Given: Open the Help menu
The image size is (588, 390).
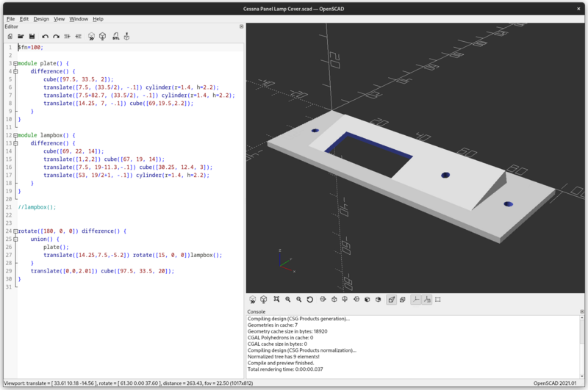Looking at the screenshot, I should (98, 19).
